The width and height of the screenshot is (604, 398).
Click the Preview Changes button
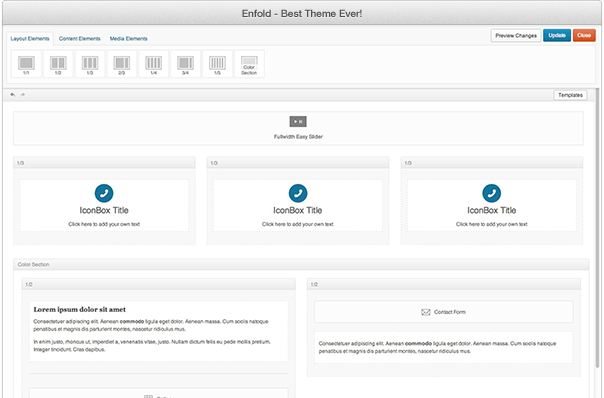tap(516, 35)
